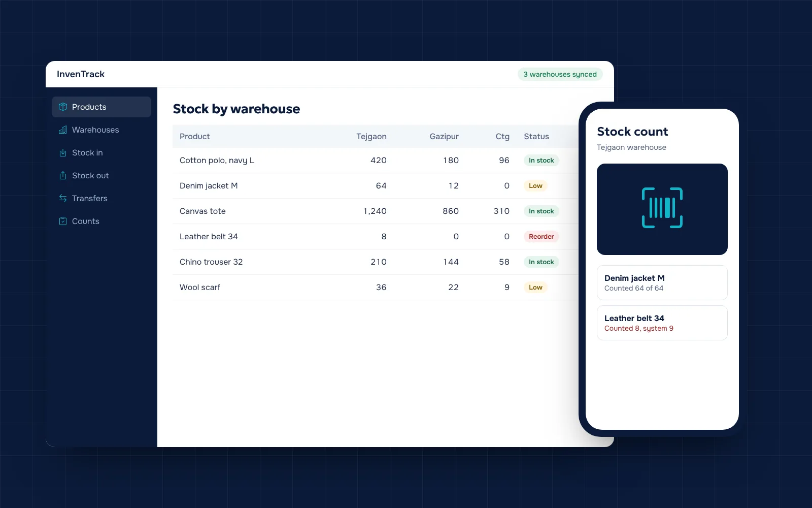Click the InvenTrack logo text

[x=81, y=74]
